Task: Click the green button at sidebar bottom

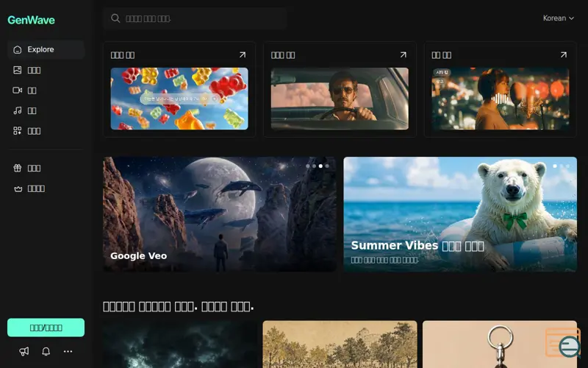Action: (x=46, y=328)
